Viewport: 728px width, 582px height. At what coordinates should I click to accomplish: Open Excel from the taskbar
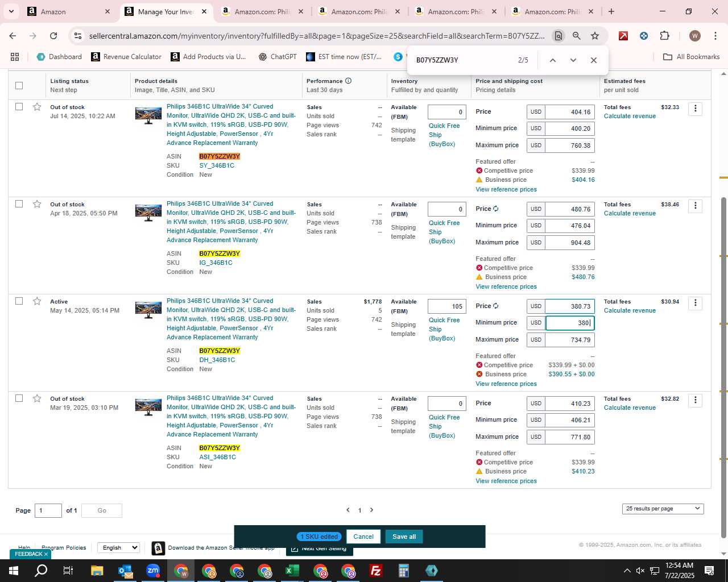[292, 571]
